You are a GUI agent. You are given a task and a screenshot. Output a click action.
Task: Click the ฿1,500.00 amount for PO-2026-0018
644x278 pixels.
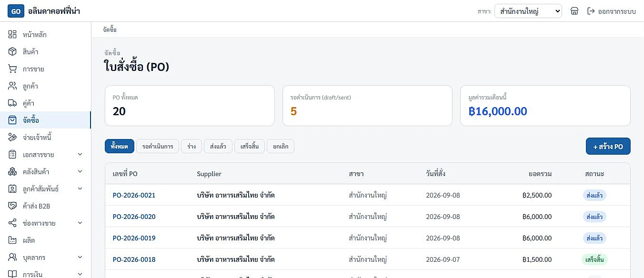click(537, 259)
